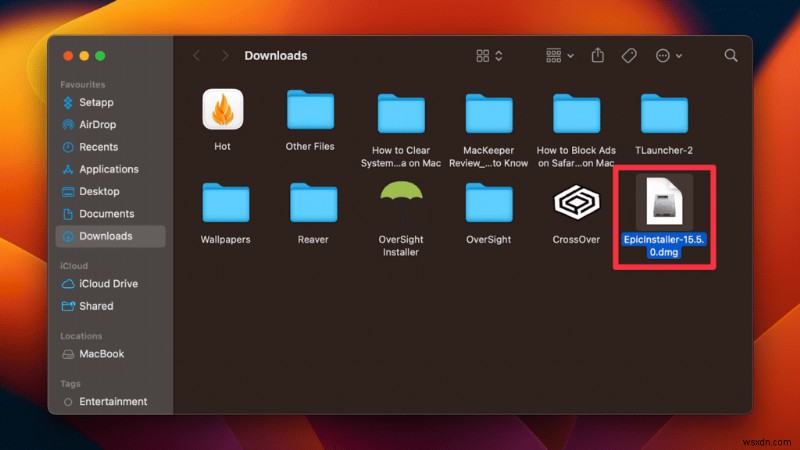Minimize the window with yellow button
The width and height of the screenshot is (800, 450).
point(84,56)
